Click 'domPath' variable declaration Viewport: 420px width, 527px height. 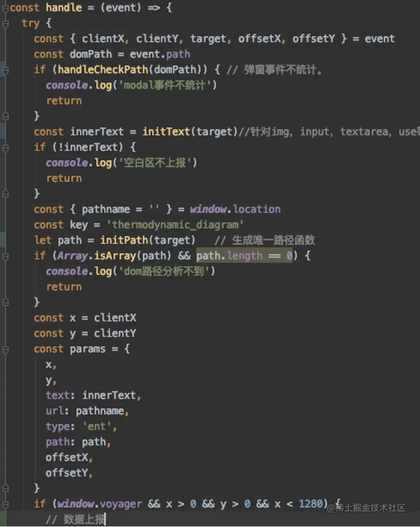tap(91, 54)
